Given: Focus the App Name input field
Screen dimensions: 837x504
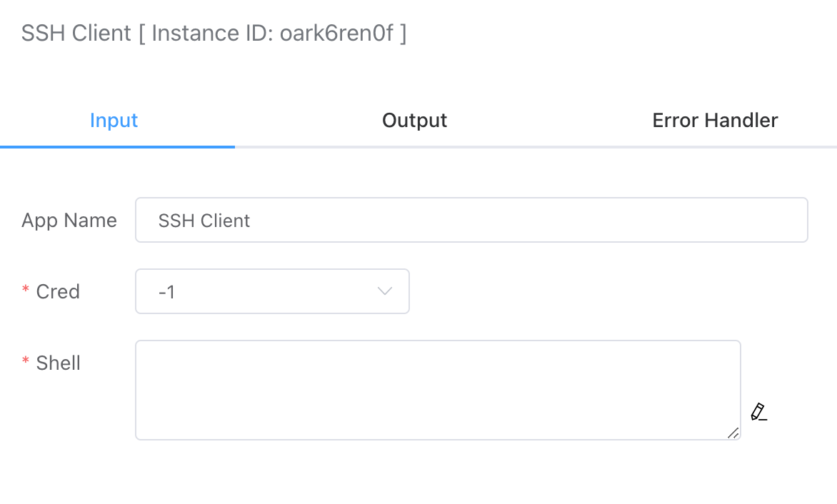Looking at the screenshot, I should (471, 220).
